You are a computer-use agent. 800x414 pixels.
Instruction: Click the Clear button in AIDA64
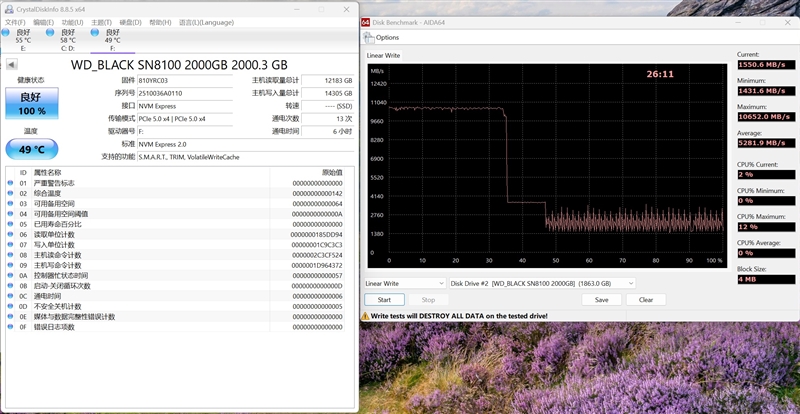point(646,300)
